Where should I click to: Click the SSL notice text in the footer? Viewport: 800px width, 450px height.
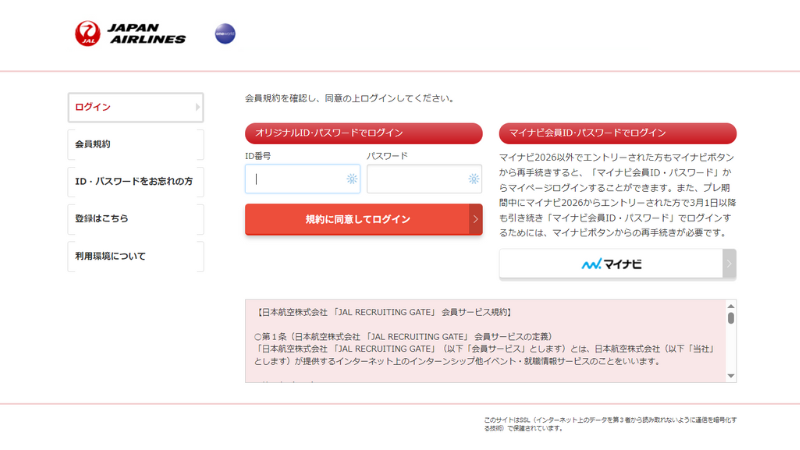[610, 424]
